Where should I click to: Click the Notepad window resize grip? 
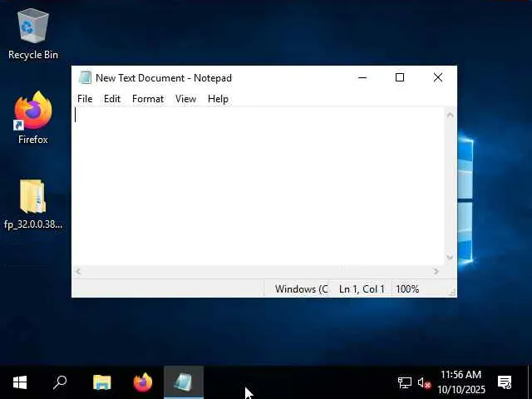pyautogui.click(x=452, y=292)
